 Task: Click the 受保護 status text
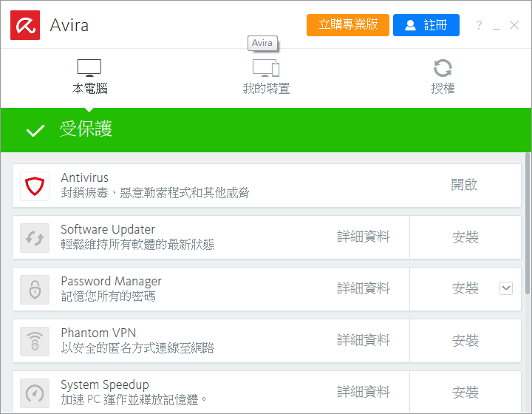pyautogui.click(x=86, y=129)
